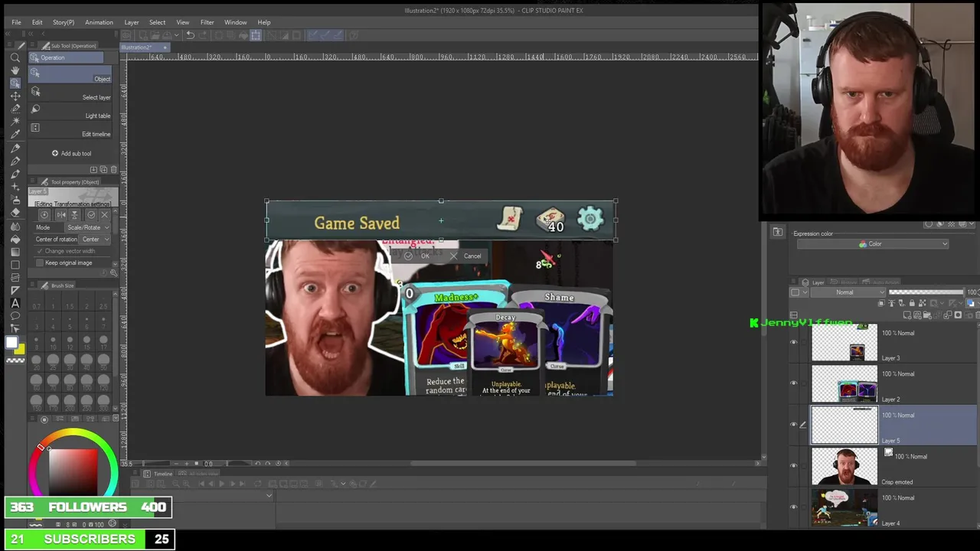Viewport: 980px width, 551px height.
Task: Select the Operation object tool
Action: [x=15, y=83]
